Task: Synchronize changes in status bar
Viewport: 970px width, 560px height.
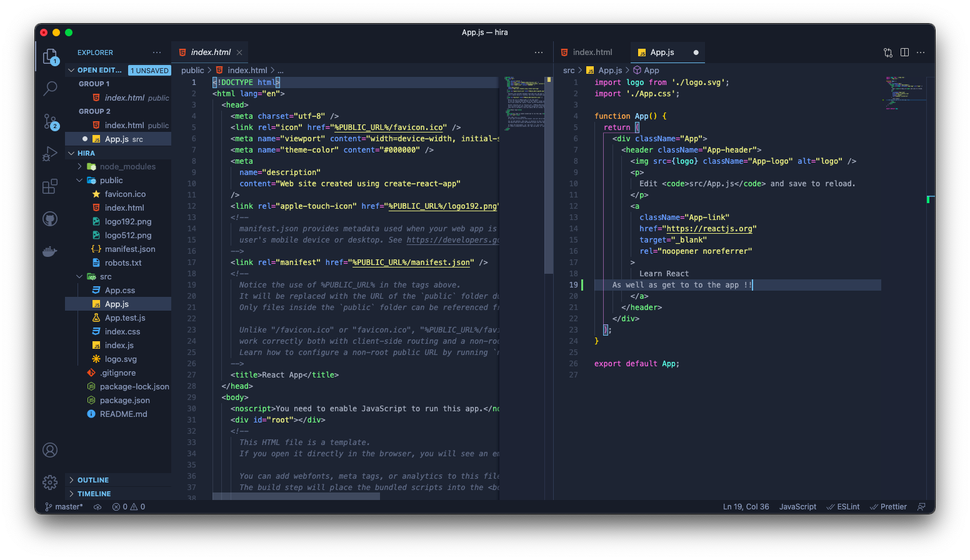Action: pos(97,507)
